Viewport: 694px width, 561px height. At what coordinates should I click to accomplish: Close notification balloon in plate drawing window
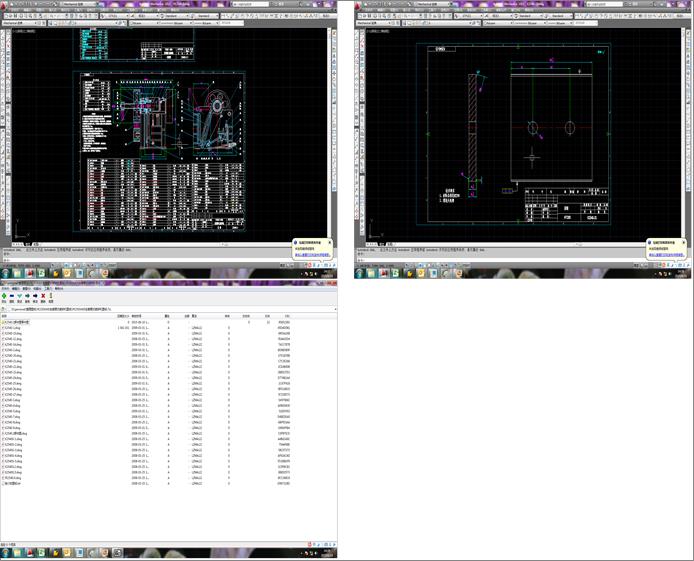coord(683,242)
